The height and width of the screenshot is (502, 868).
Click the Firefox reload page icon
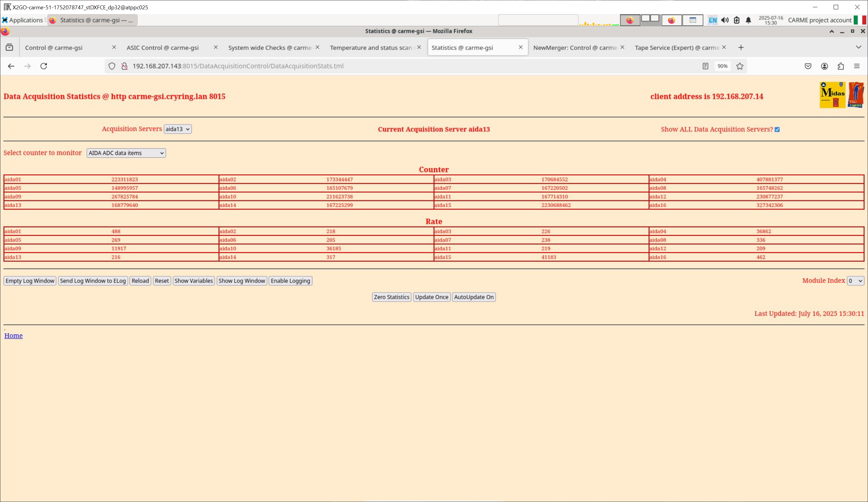pos(44,66)
